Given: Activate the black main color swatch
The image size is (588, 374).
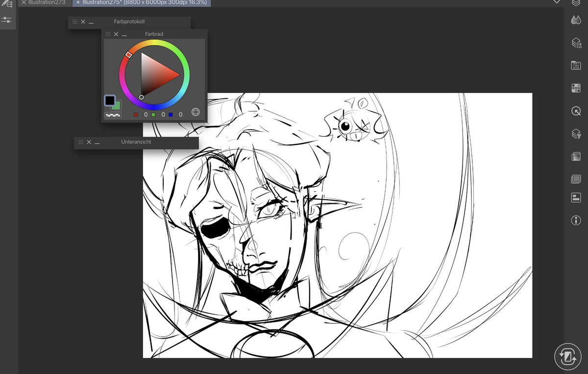Looking at the screenshot, I should click(109, 99).
